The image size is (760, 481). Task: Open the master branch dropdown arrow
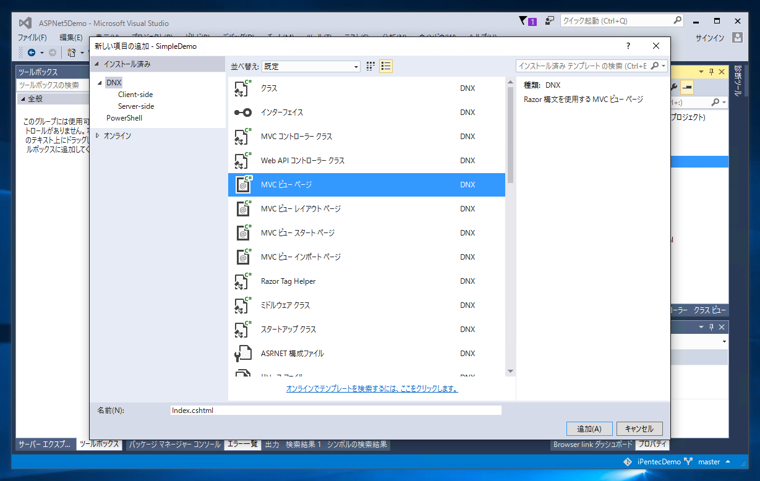pos(728,462)
